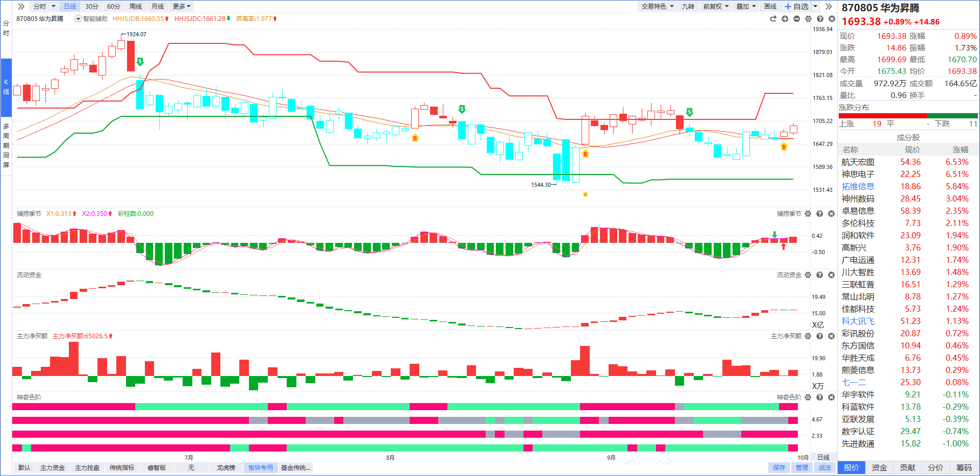Screen dimensions: 980x476
Task: Click the 上涨/下跌 distribution bar
Action: point(908,116)
